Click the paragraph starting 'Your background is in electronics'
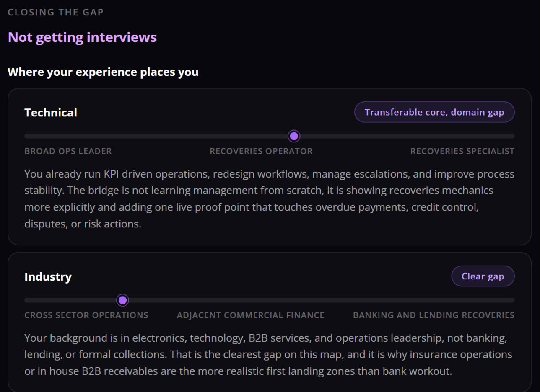Image resolution: width=540 pixels, height=392 pixels. pyautogui.click(x=269, y=355)
